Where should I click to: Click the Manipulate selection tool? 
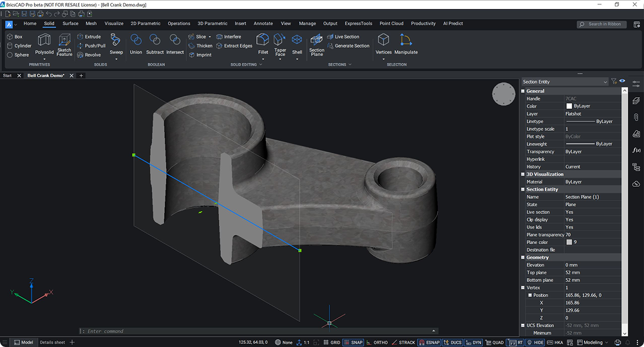tap(406, 44)
